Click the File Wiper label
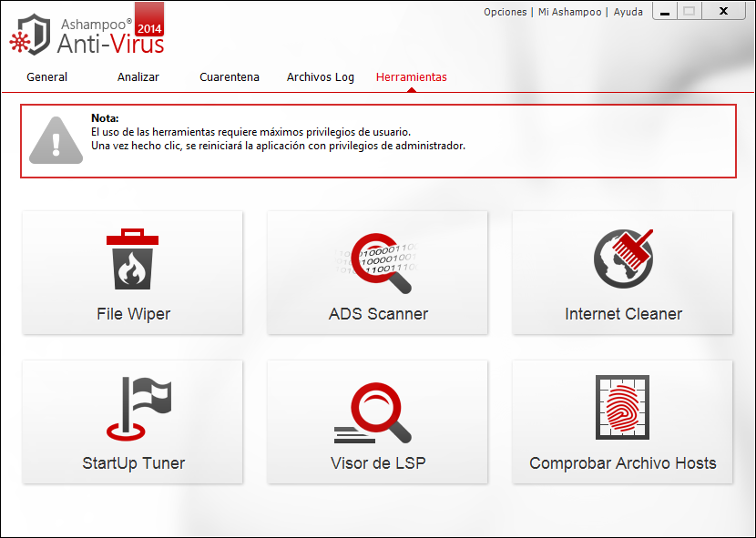 134,314
